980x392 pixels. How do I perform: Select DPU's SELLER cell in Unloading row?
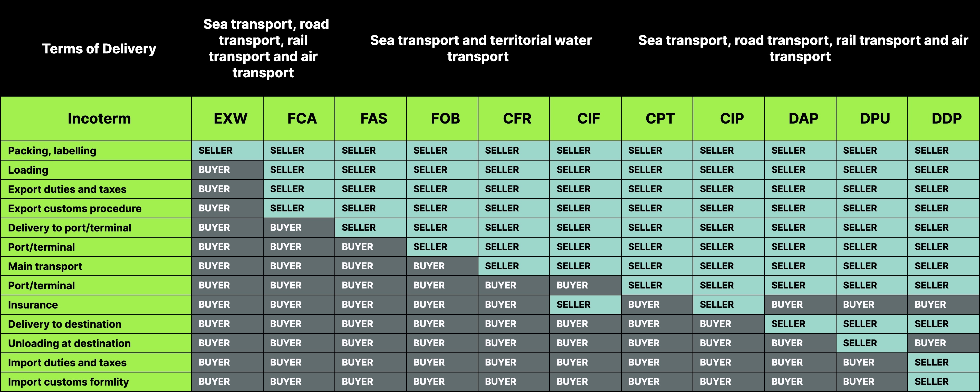[x=860, y=343]
